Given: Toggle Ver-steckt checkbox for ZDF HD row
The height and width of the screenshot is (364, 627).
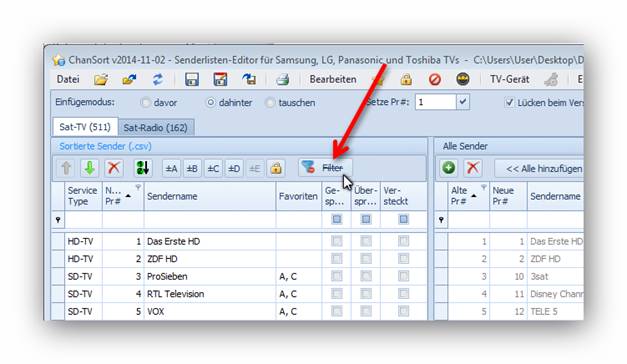Looking at the screenshot, I should click(x=403, y=259).
